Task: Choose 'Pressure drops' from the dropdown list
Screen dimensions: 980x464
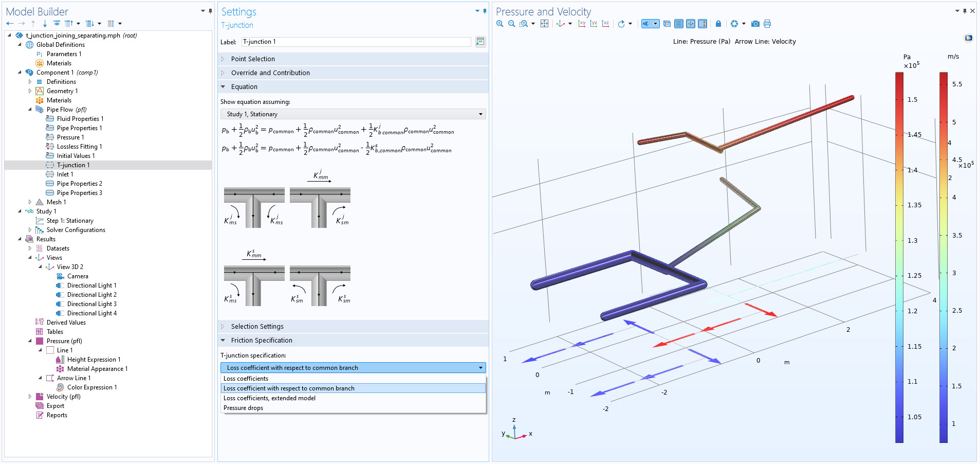Action: (243, 408)
